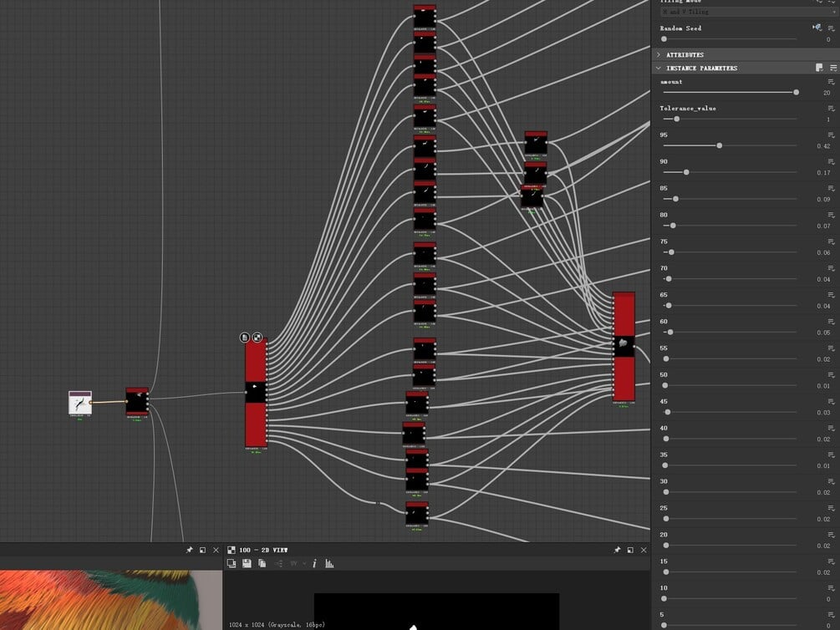This screenshot has width=840, height=630.
Task: Open the parameter 90 menu icon
Action: (832, 161)
